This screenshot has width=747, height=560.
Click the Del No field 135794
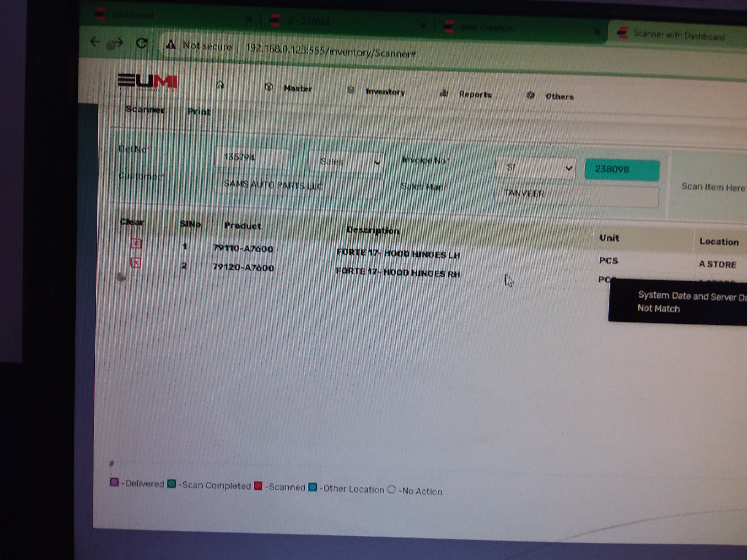pyautogui.click(x=252, y=158)
